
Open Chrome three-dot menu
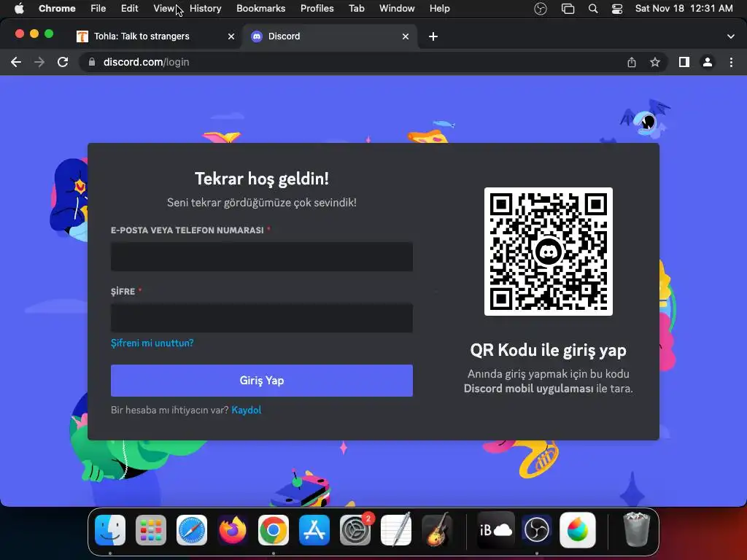coord(731,62)
